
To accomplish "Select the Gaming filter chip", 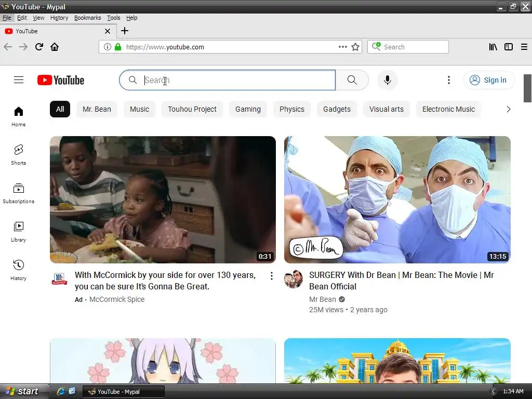I will click(248, 109).
